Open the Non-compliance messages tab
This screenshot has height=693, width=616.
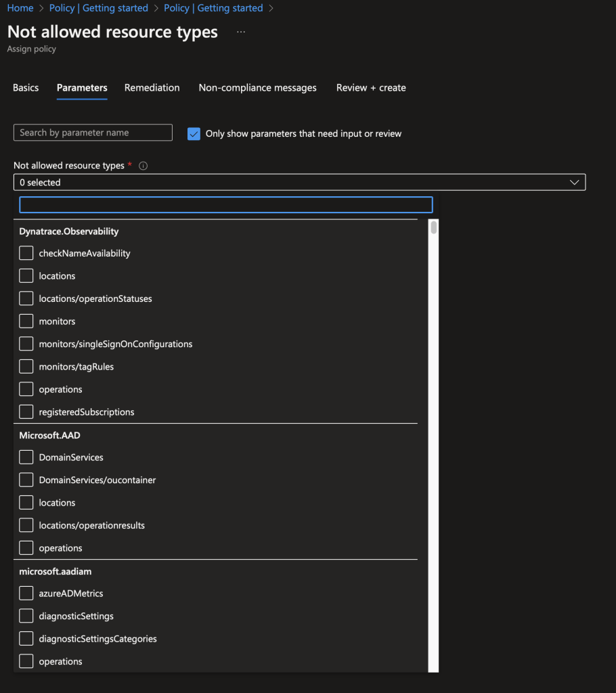click(x=257, y=87)
